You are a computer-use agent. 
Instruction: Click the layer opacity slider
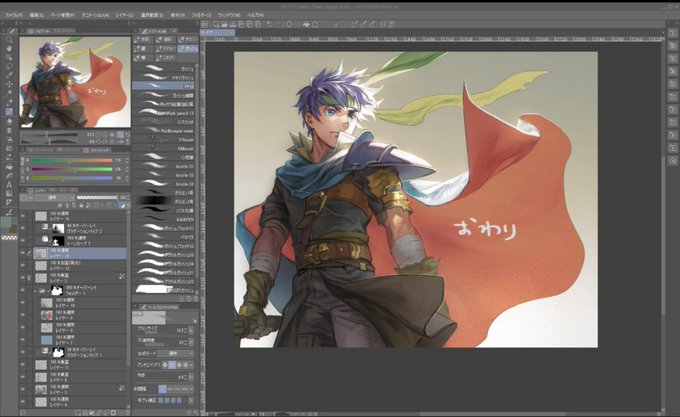(x=97, y=197)
